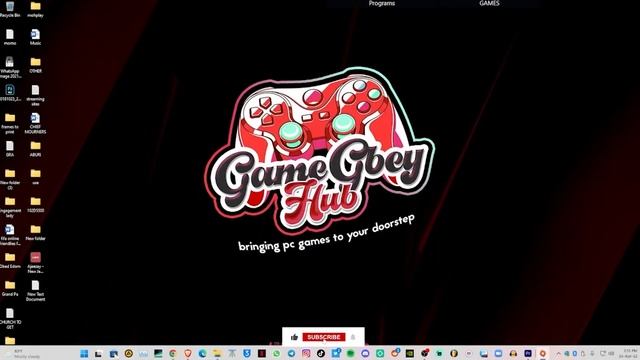The height and width of the screenshot is (360, 640).
Task: Select the Grand Pa folder on desktop
Action: pos(10,288)
